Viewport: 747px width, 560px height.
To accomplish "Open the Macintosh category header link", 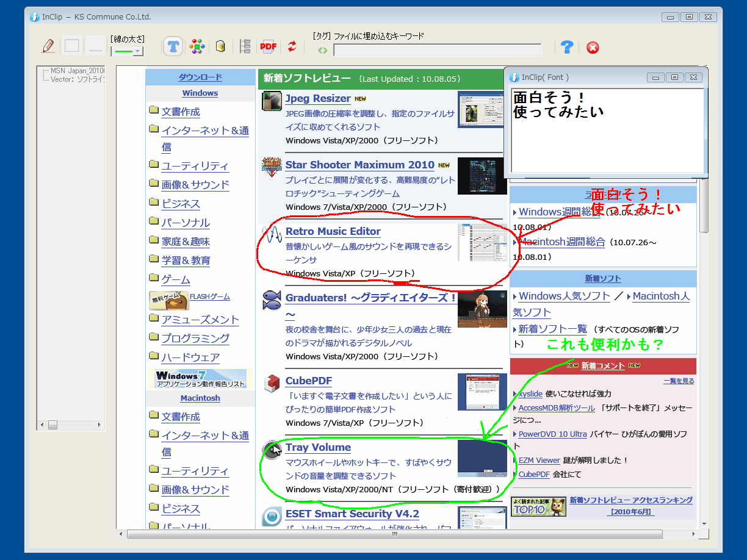I will click(200, 398).
